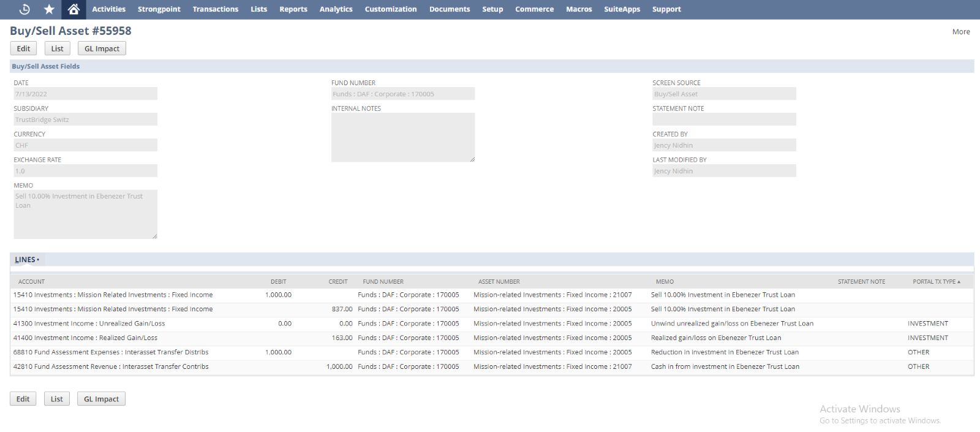
Task: Click the top GL Impact button
Action: point(102,48)
